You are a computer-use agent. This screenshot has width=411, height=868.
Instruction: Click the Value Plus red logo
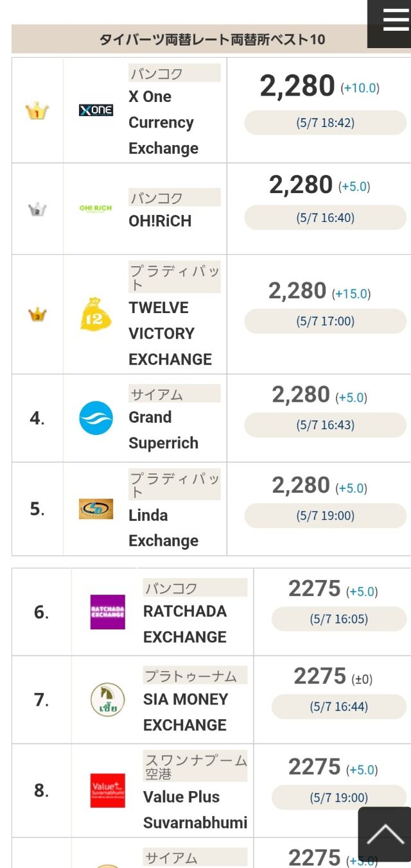107,790
